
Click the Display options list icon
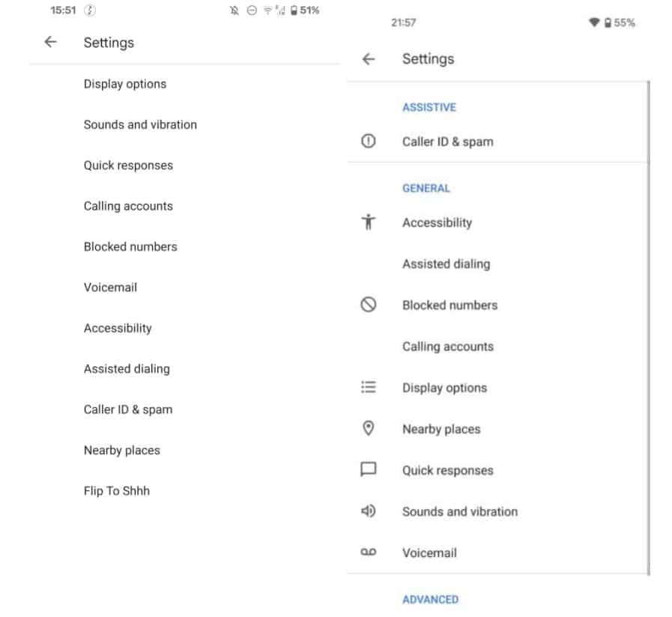[368, 388]
